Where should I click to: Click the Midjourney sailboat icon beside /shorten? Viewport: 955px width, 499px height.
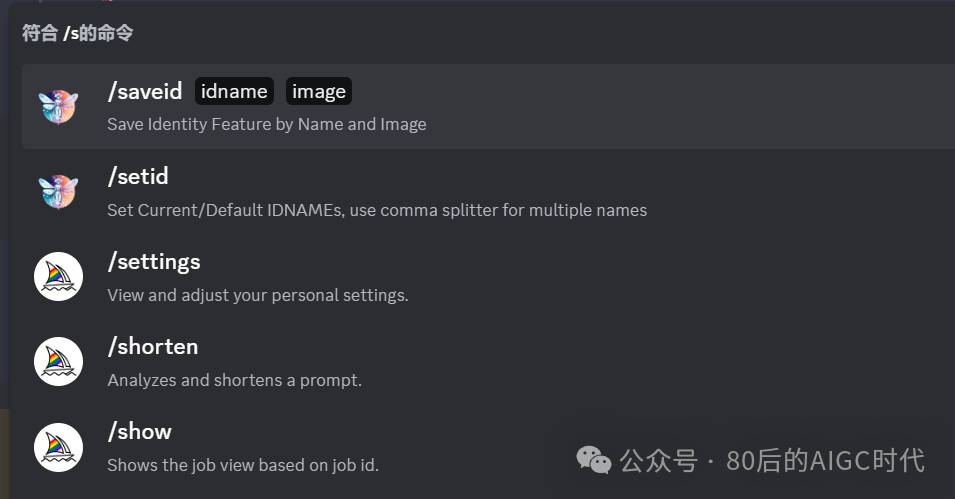(x=58, y=362)
